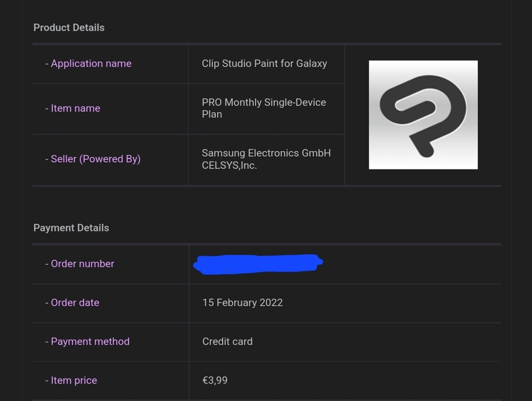
Task: Click the Clip Studio Paint for Galaxy text
Action: click(x=265, y=63)
